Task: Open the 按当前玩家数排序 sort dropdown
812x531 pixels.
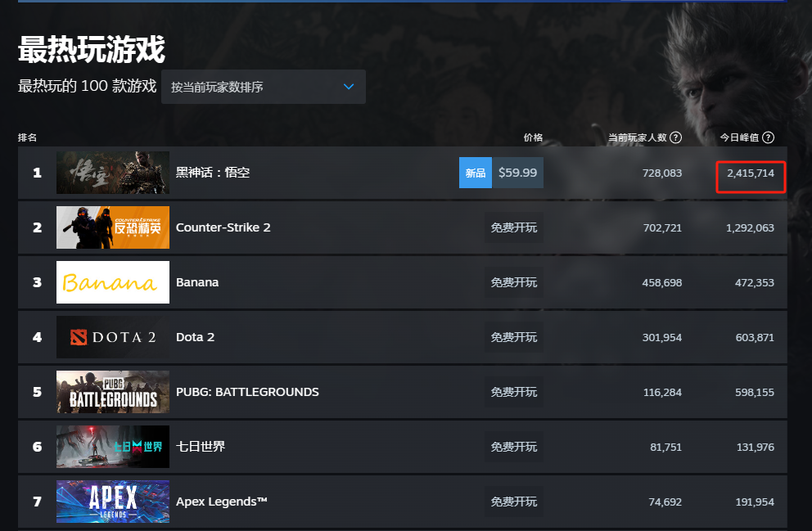Action: 263,87
